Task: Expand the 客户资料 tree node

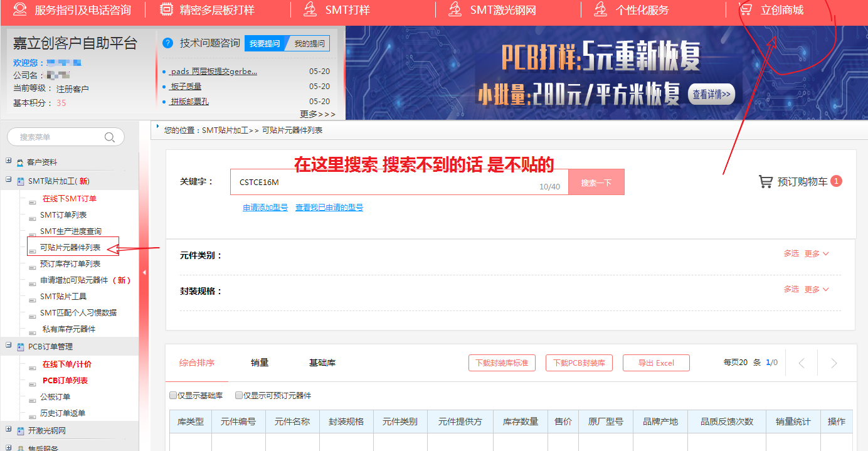Action: pyautogui.click(x=9, y=161)
